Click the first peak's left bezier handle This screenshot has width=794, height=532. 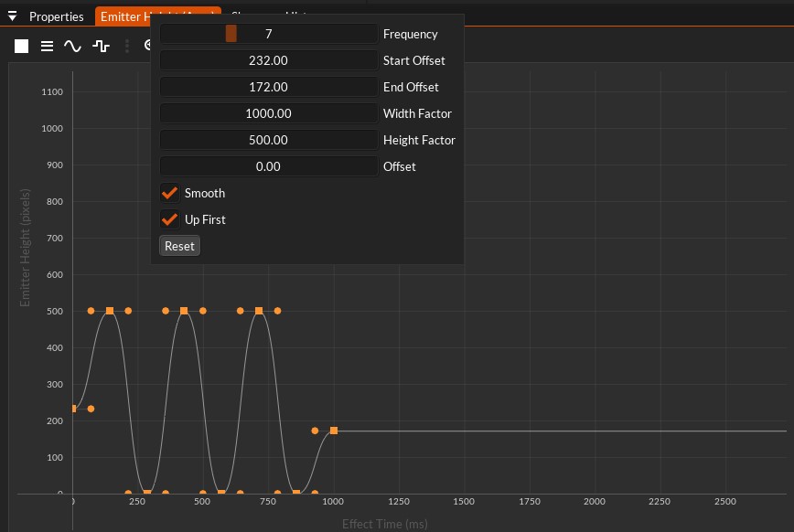point(91,311)
